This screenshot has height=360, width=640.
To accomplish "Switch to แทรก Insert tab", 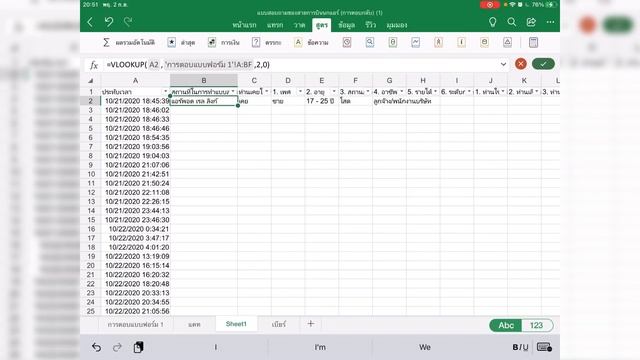I will coord(275,25).
